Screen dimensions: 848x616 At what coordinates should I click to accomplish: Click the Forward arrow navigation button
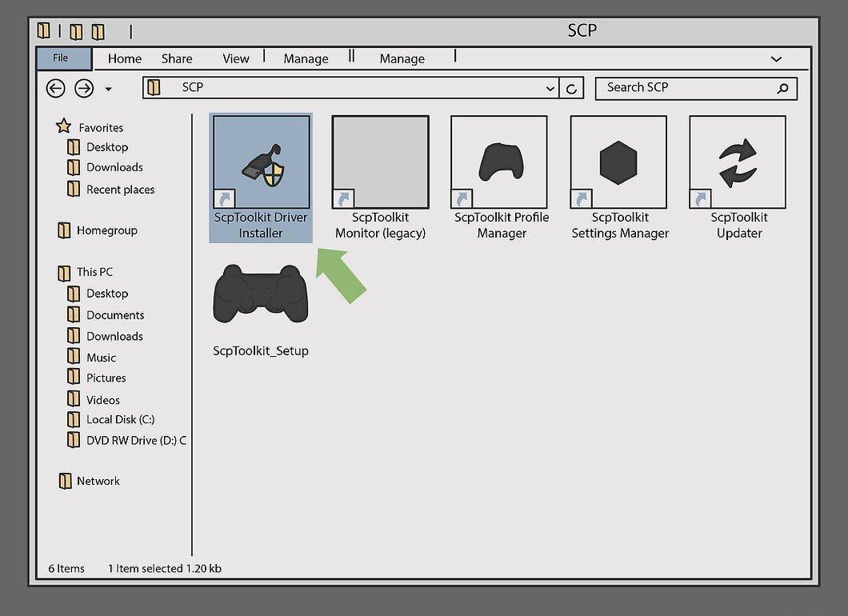tap(84, 88)
